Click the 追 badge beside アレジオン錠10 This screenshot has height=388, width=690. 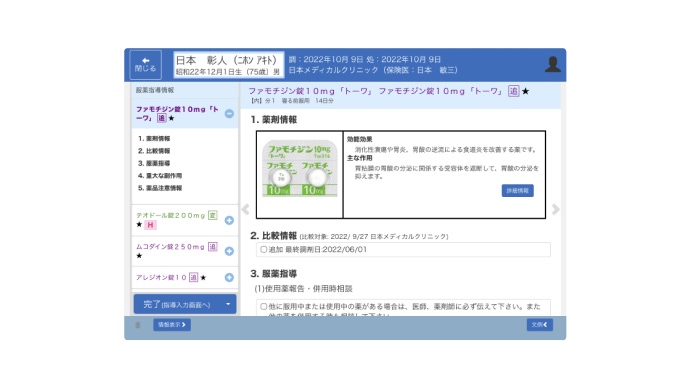194,277
